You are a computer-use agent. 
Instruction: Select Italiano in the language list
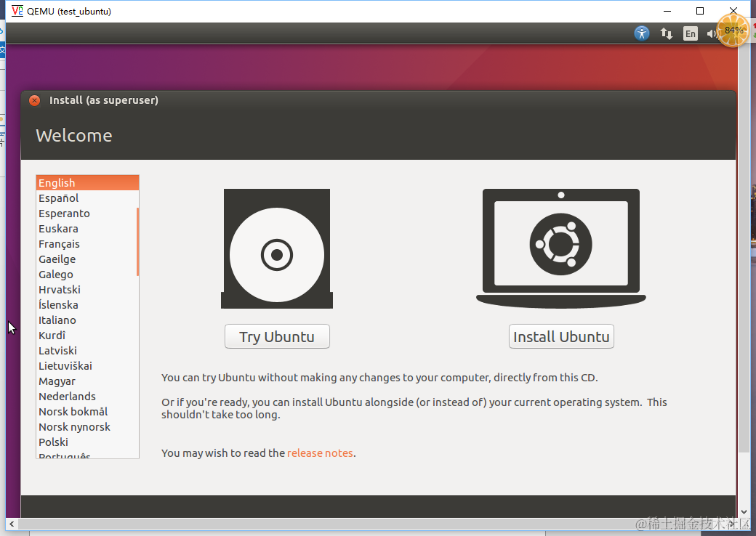tap(87, 320)
